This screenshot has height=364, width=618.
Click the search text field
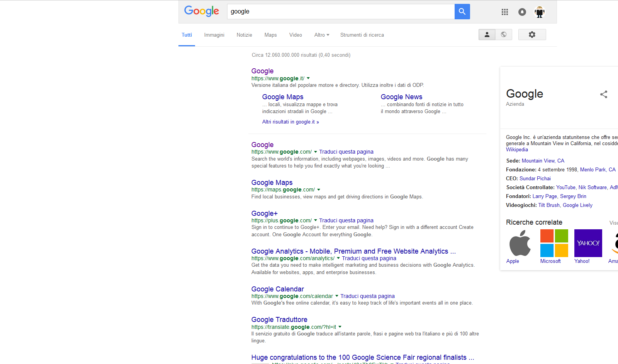[x=341, y=12]
